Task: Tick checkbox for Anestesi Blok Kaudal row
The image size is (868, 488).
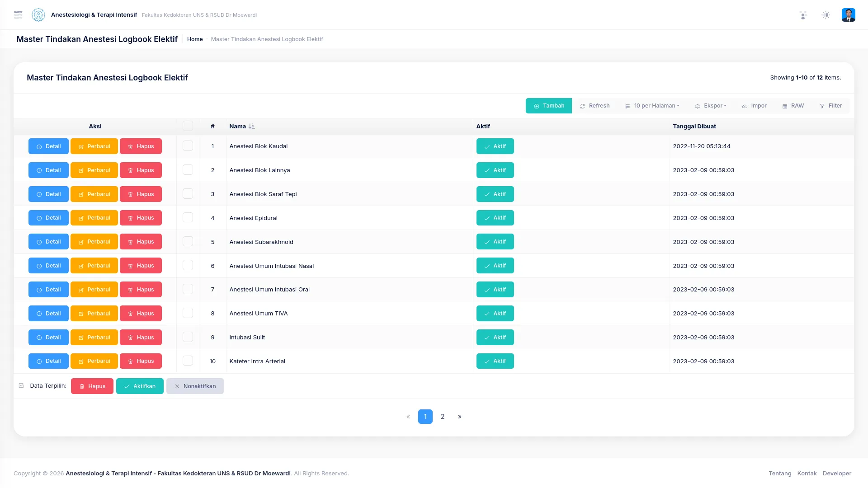Action: [188, 146]
